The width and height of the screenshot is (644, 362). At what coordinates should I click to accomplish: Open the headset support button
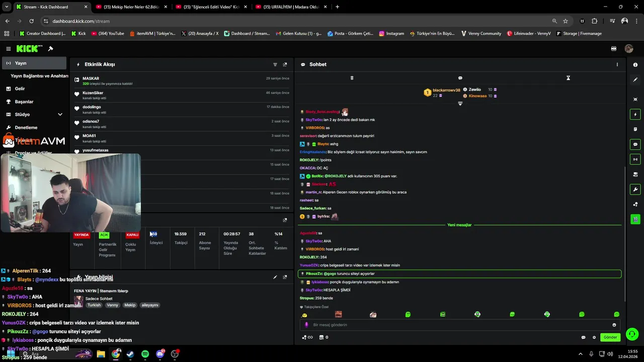[632, 334]
